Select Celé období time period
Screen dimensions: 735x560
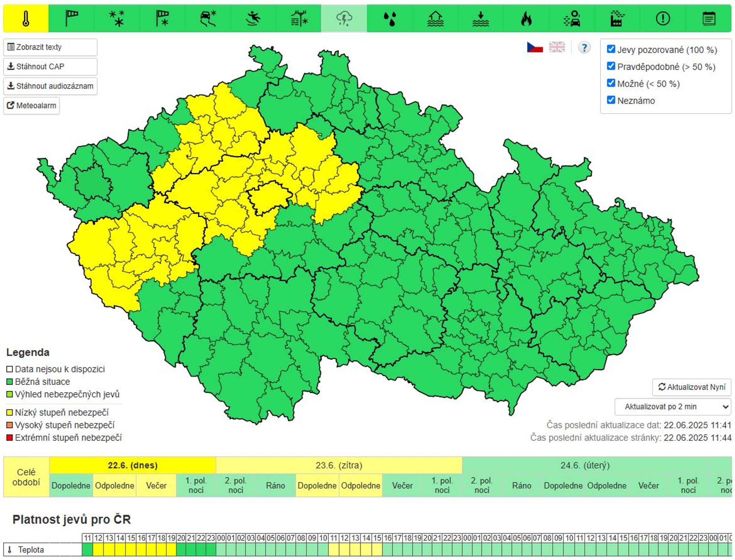(26, 477)
